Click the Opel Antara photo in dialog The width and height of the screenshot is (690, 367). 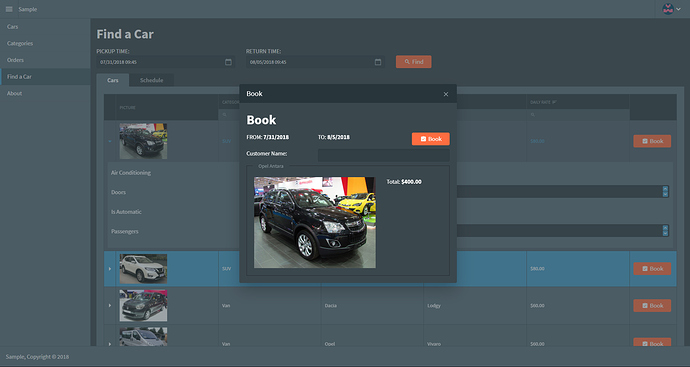315,222
